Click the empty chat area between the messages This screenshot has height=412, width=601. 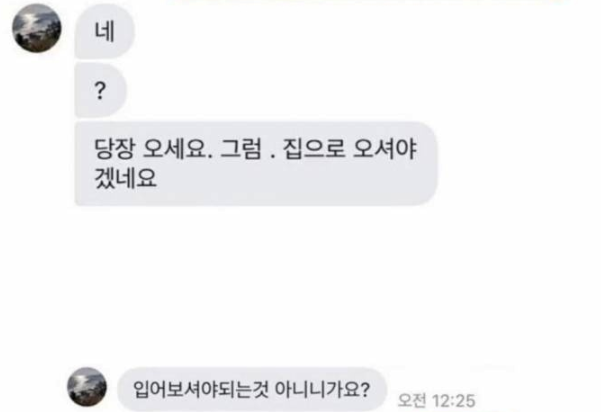[300, 286]
